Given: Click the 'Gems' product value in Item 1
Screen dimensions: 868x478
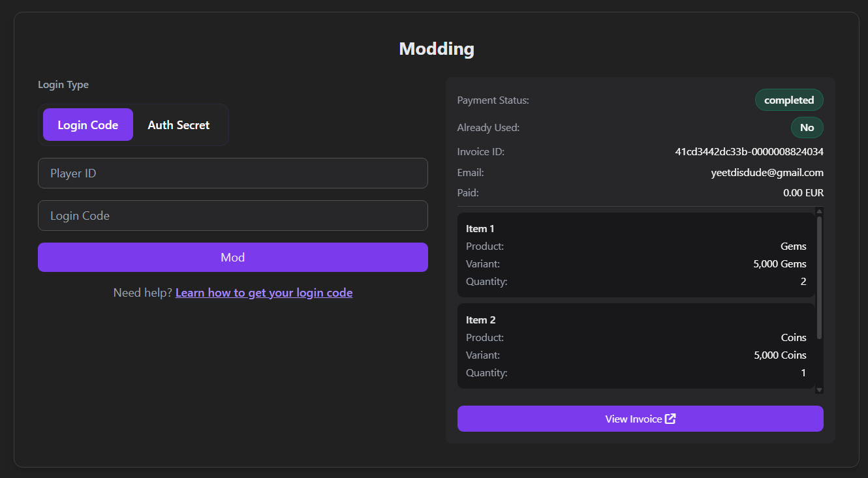Looking at the screenshot, I should pos(794,246).
